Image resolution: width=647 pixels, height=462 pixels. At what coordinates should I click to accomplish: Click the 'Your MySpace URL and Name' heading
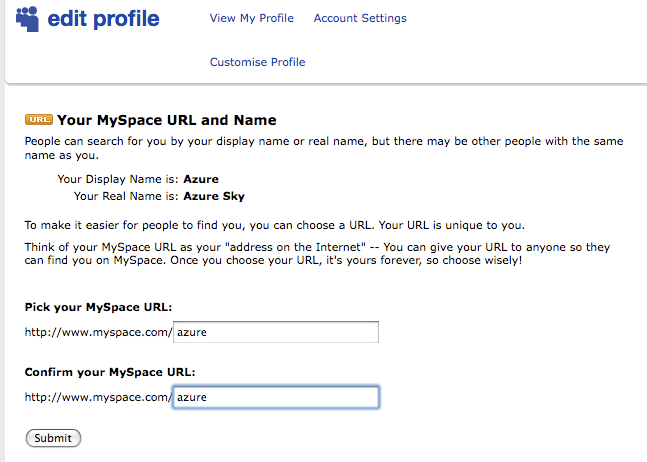[167, 120]
